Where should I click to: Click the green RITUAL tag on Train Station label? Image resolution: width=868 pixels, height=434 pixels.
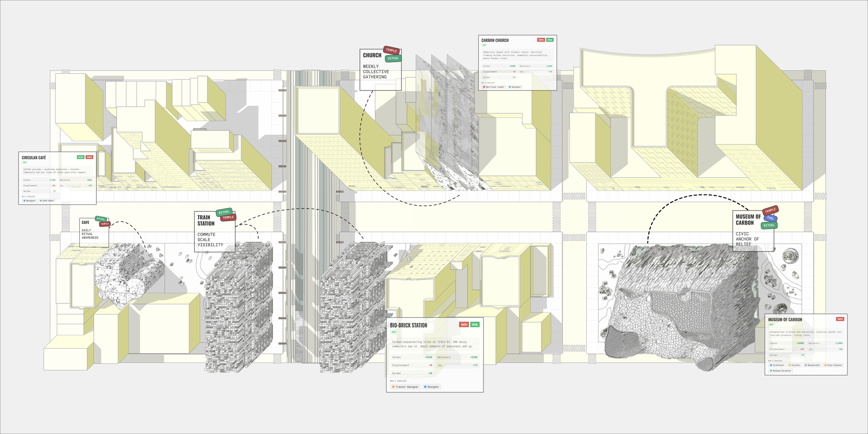pyautogui.click(x=224, y=212)
